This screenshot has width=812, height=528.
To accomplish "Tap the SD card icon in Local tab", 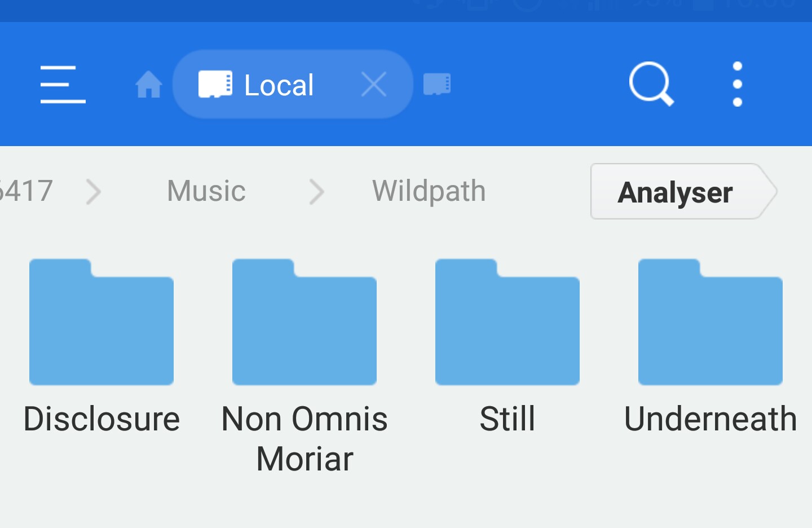I will pyautogui.click(x=215, y=85).
